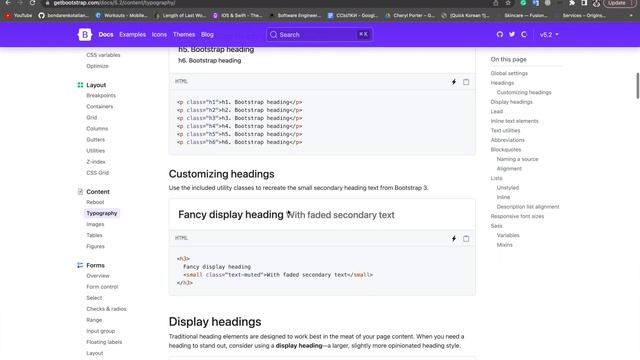Jump to Description list alignment in contents

[528, 207]
